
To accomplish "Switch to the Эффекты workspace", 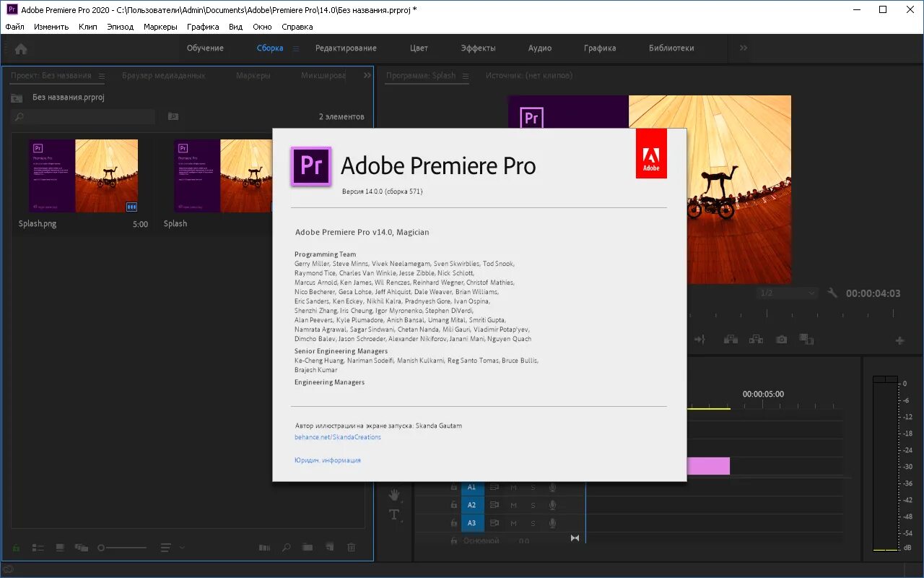I will [478, 48].
